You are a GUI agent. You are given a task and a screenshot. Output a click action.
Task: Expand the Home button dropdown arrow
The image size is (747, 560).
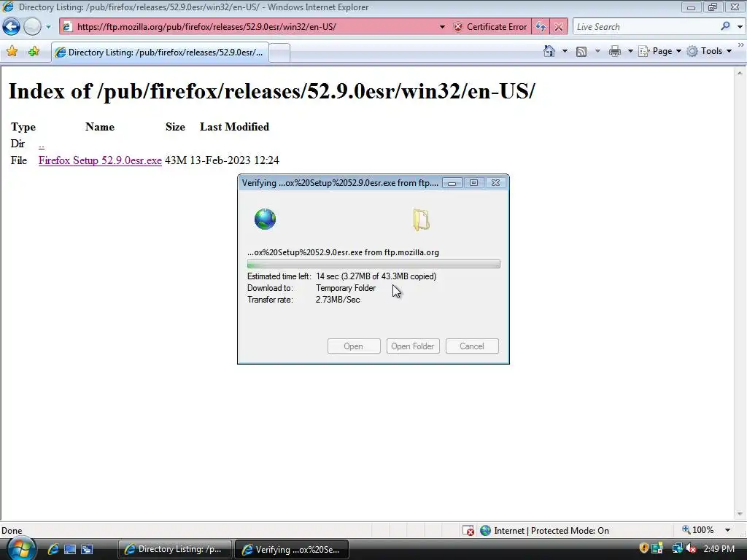(x=565, y=51)
